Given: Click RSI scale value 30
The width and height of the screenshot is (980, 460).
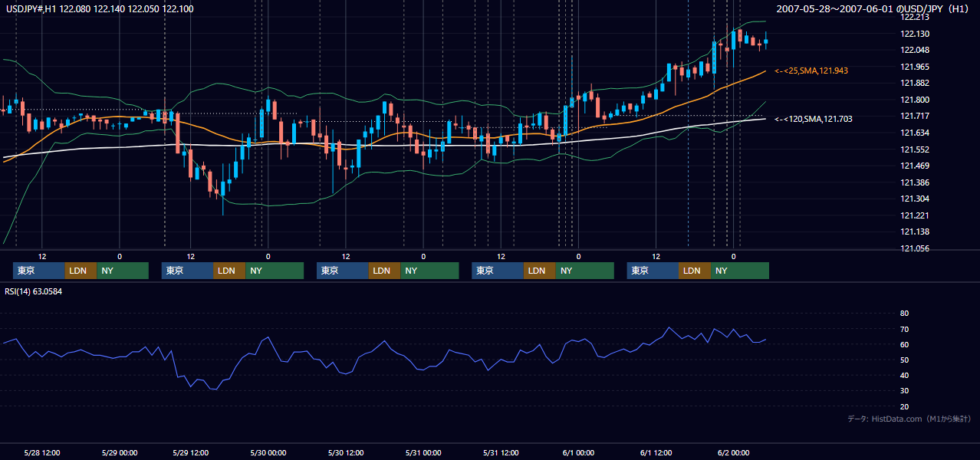Looking at the screenshot, I should [x=904, y=391].
